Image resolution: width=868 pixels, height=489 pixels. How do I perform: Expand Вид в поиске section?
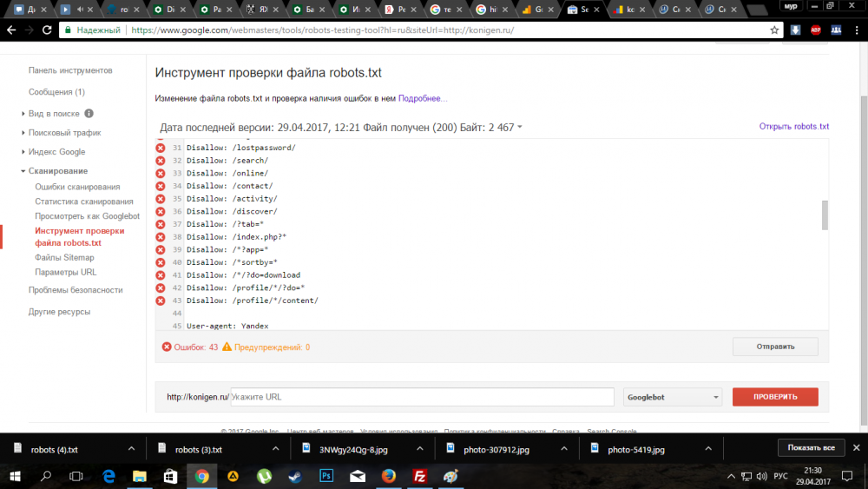(x=23, y=114)
